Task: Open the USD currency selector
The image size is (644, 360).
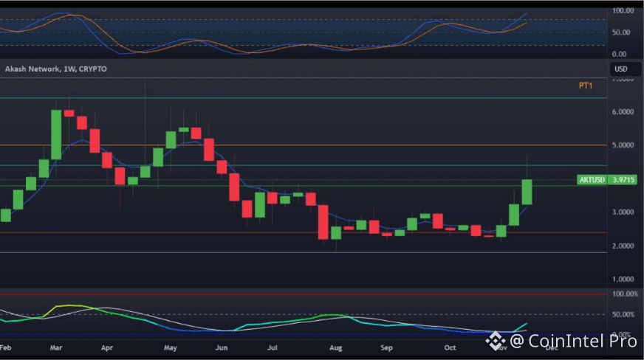Action: [x=625, y=69]
